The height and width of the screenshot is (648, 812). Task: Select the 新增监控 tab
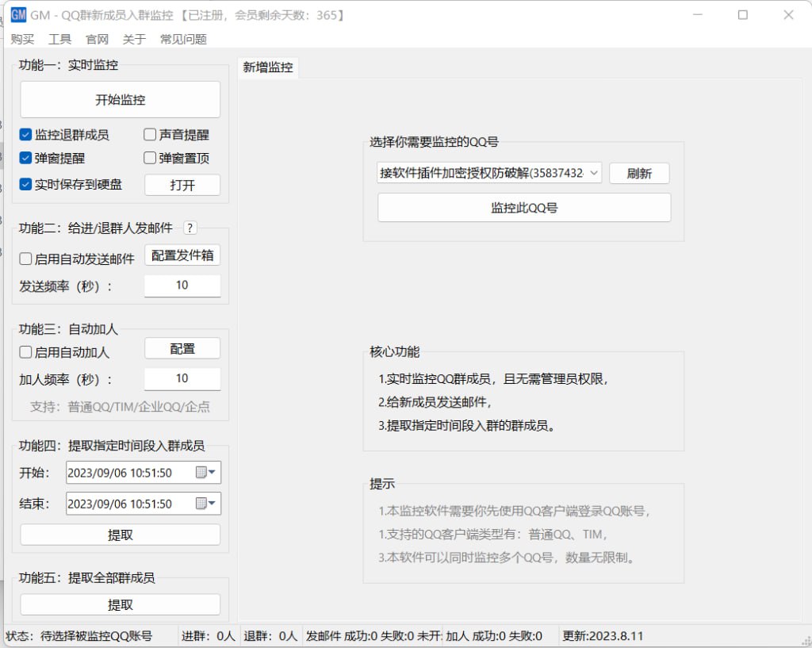267,67
